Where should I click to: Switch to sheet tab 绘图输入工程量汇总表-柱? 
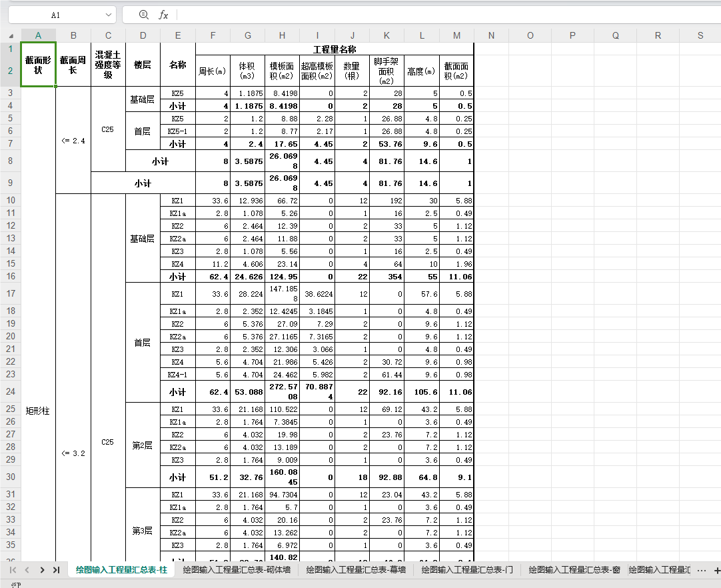(x=121, y=570)
